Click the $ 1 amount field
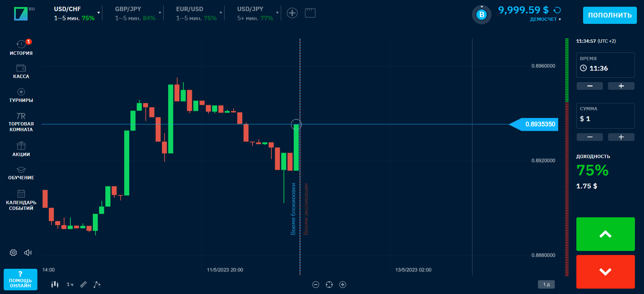Screen dimensions: 644x294 pyautogui.click(x=605, y=116)
